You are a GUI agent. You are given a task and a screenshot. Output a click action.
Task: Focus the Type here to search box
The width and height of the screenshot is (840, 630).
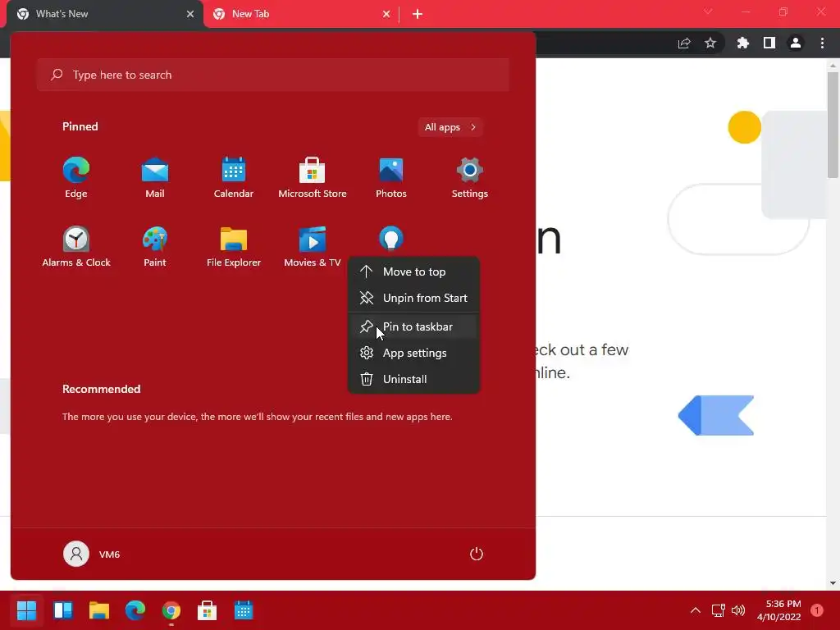coord(272,75)
